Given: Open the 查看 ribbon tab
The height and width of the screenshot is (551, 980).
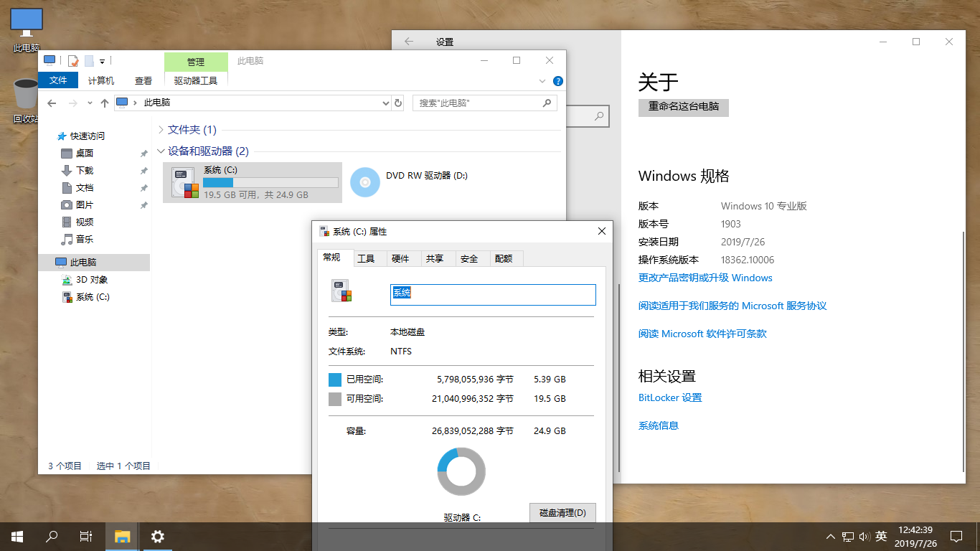Looking at the screenshot, I should point(143,81).
